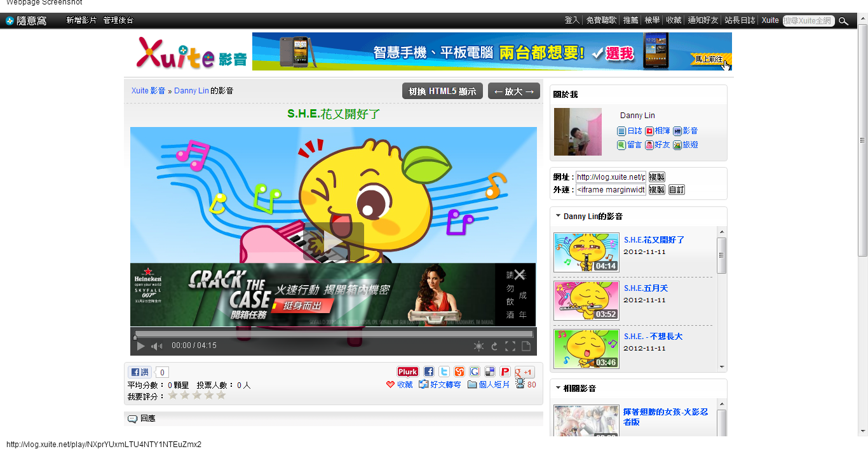Click the orange swirl share icon

click(x=459, y=372)
